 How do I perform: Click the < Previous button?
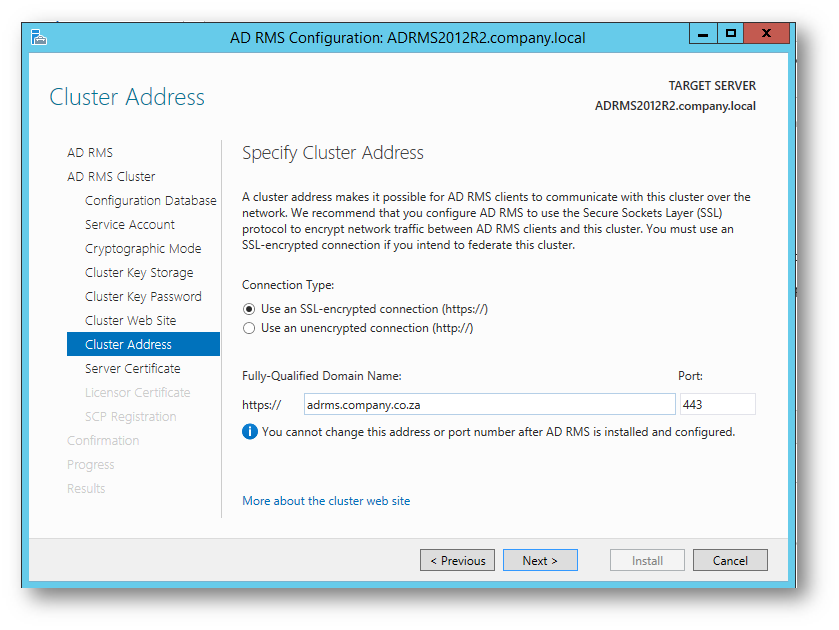coord(457,560)
